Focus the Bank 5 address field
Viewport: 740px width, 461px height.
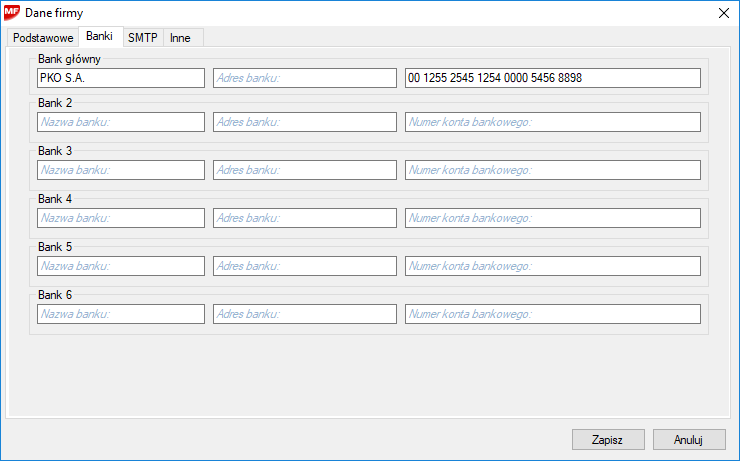304,266
